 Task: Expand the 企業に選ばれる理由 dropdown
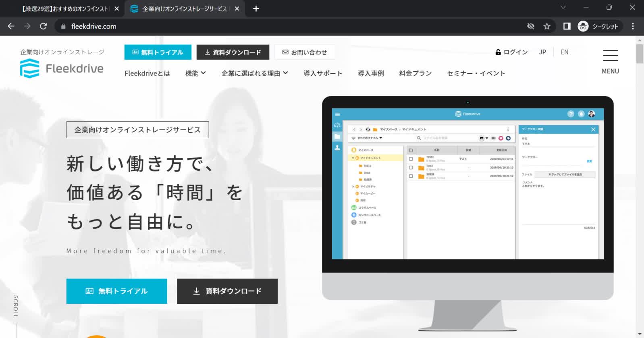click(255, 73)
